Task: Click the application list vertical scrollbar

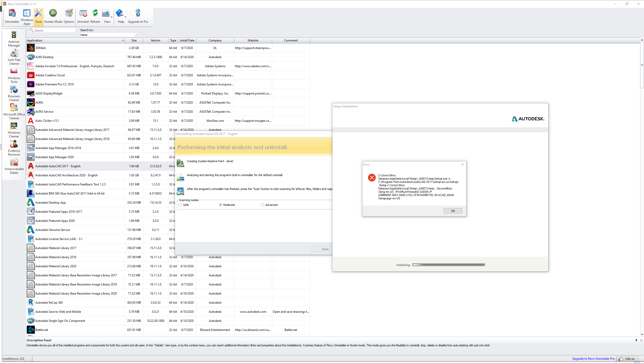Action: coord(642,66)
